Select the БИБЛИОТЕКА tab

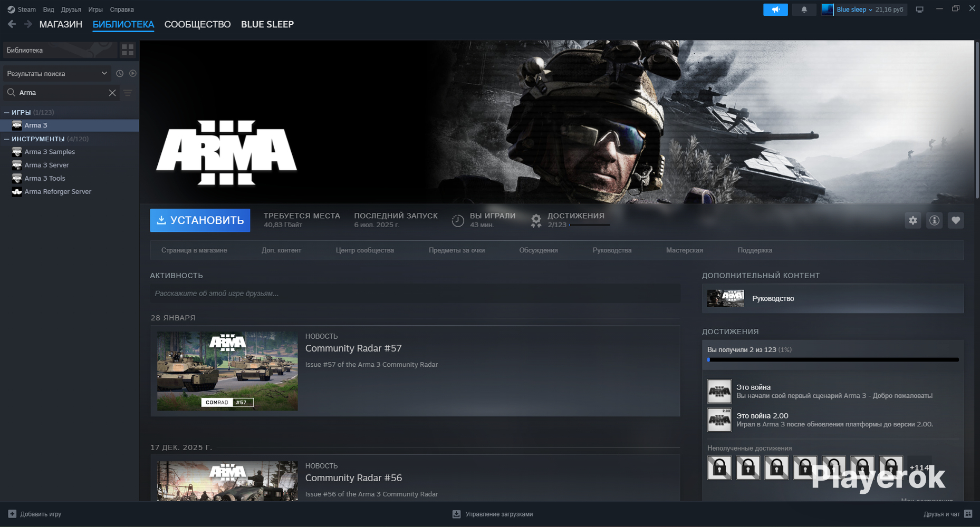click(x=123, y=24)
